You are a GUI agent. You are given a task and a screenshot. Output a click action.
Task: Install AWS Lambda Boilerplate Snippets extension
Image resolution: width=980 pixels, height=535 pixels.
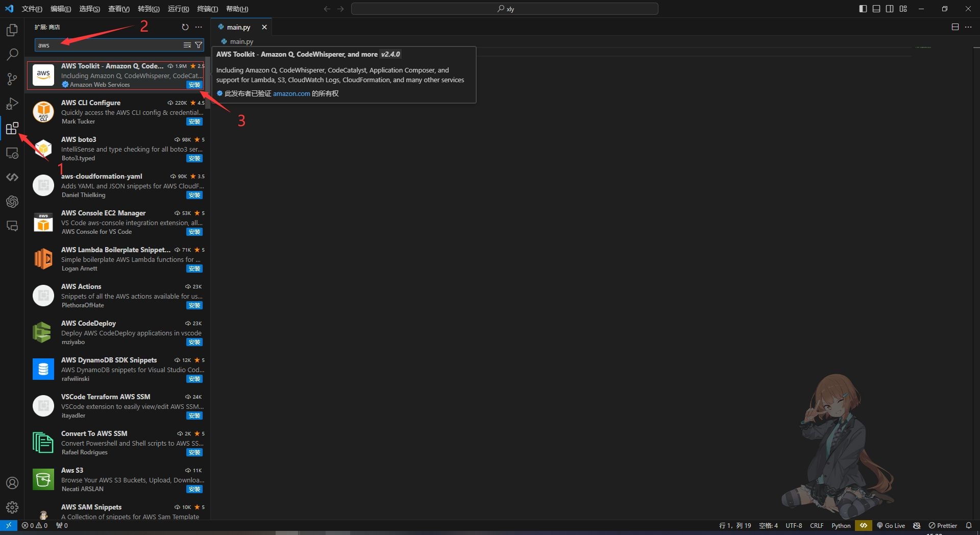pos(194,269)
